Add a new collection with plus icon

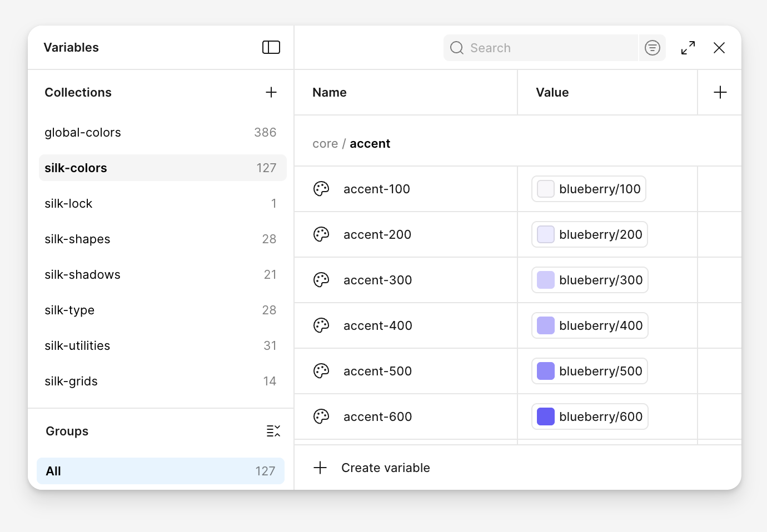click(271, 92)
